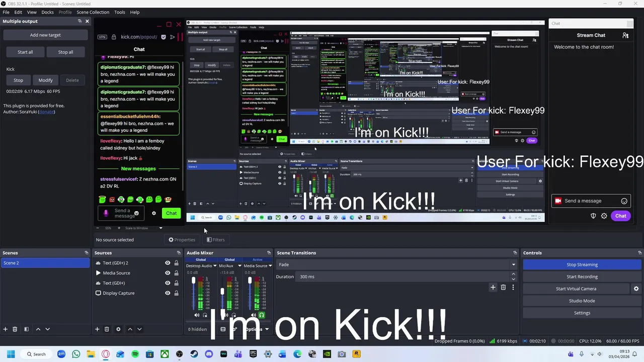Click shield moderation icon in Stream Chat dock

tap(593, 216)
